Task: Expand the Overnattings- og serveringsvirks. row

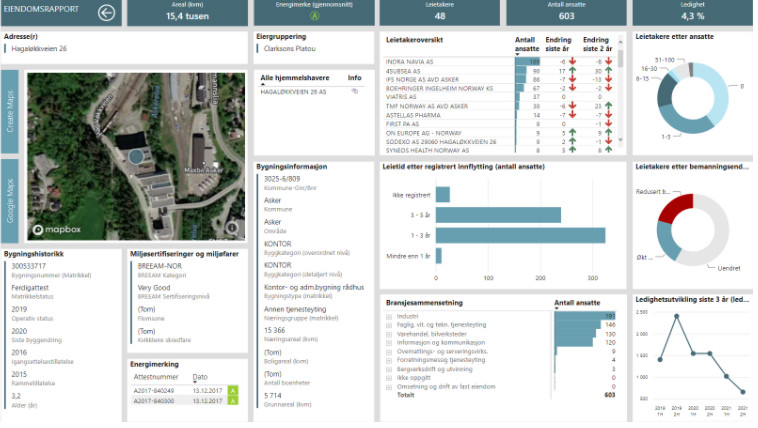Action: pos(389,352)
